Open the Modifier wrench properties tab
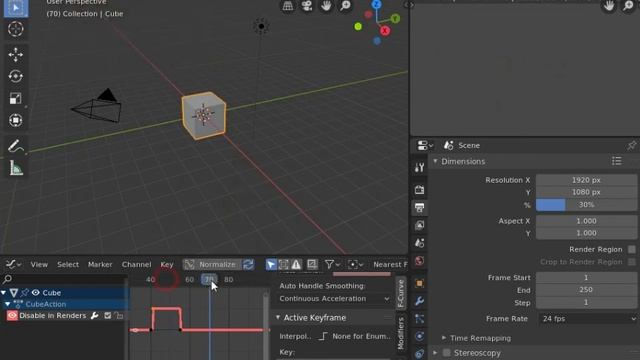The width and height of the screenshot is (640, 360). (x=420, y=301)
